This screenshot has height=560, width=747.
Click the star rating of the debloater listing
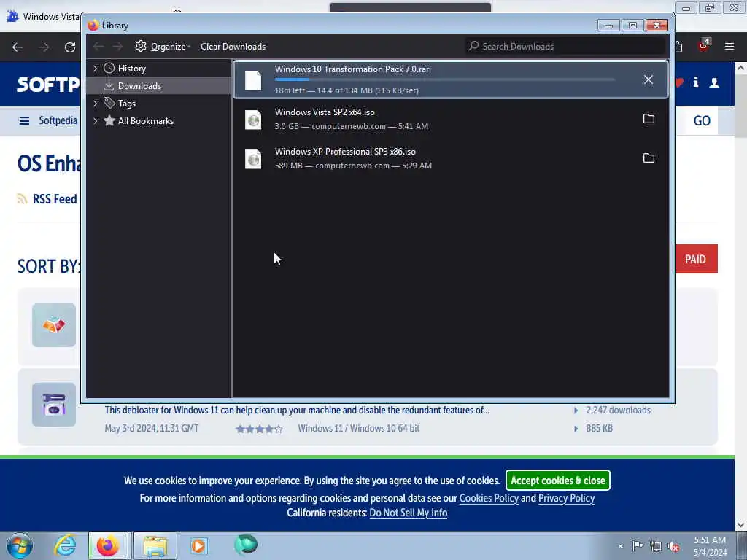click(x=260, y=429)
